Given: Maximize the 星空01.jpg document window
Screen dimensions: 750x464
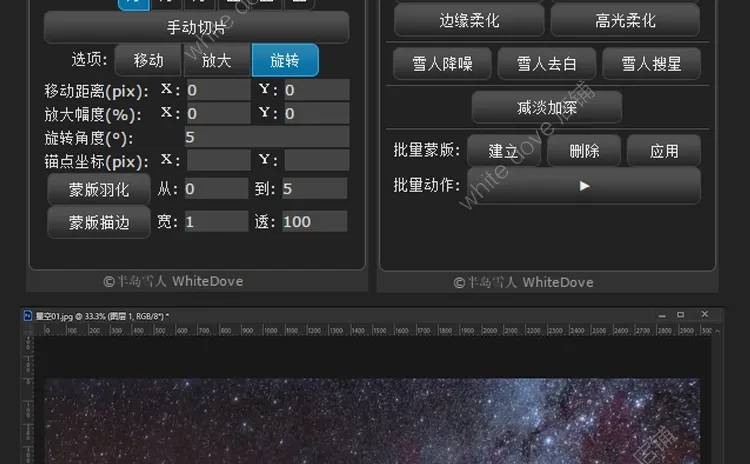Looking at the screenshot, I should click(681, 314).
